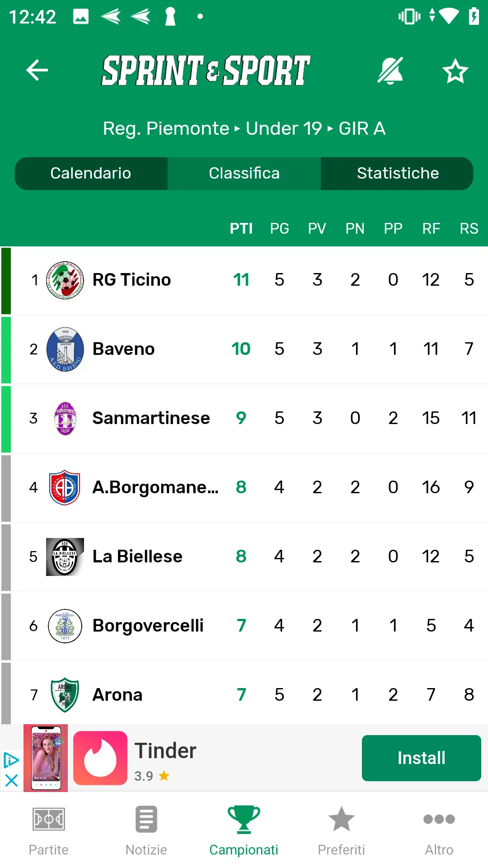Select the Campionati trophy icon
488x868 pixels.
[x=244, y=819]
